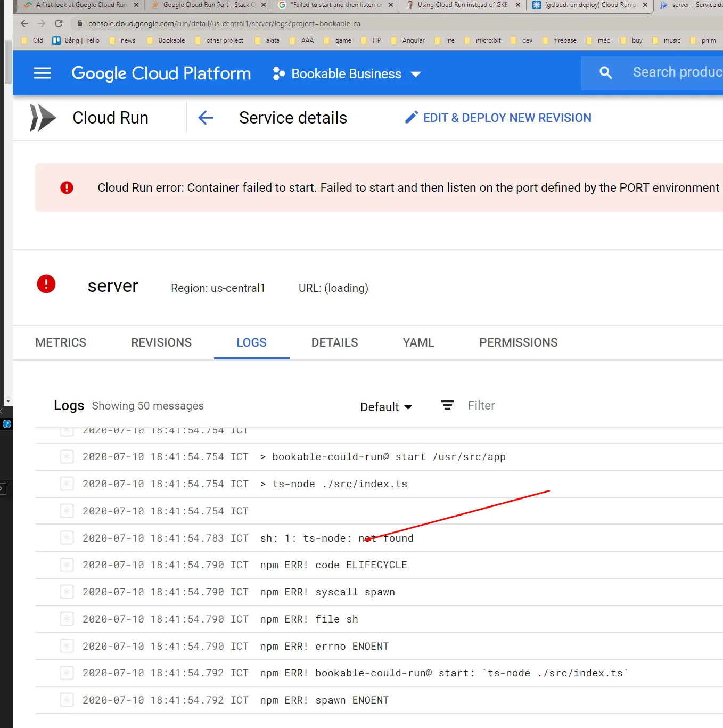Screen dimensions: 723x728
Task: Open the 'other project' bookmarks folder
Action: [219, 40]
